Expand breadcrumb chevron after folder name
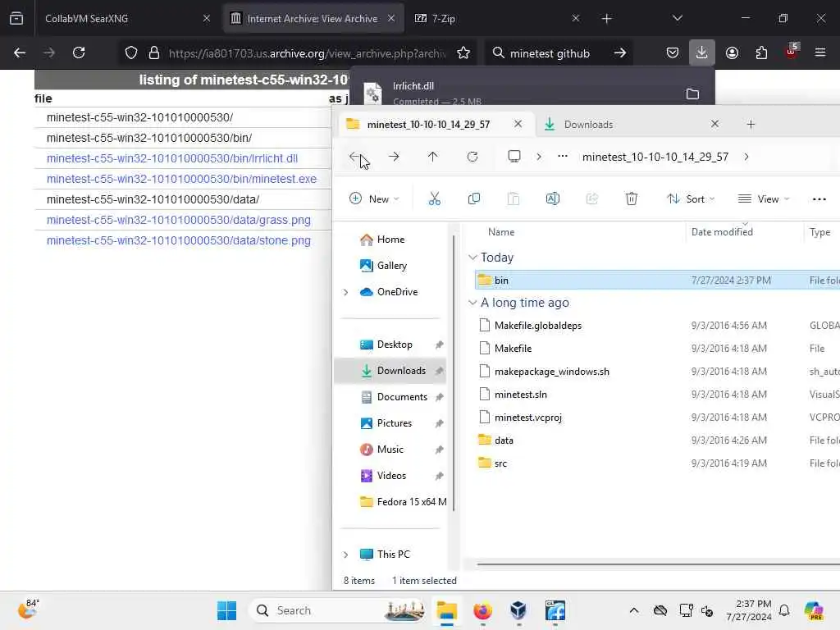Viewport: 840px width, 630px height. point(746,157)
